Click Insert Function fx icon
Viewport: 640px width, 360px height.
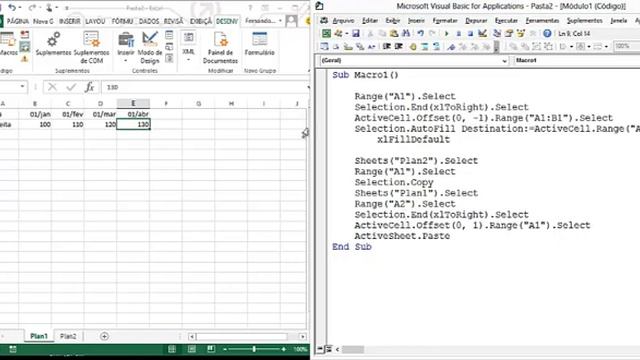(x=89, y=87)
